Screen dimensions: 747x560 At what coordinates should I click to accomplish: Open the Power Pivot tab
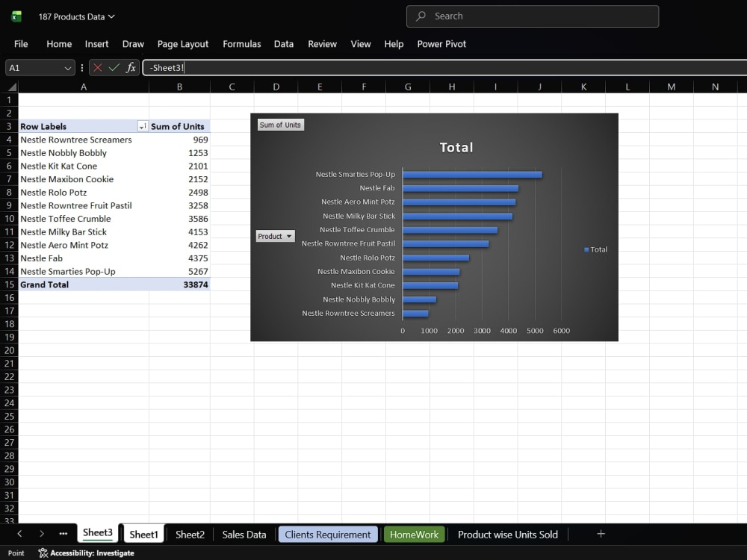click(441, 44)
